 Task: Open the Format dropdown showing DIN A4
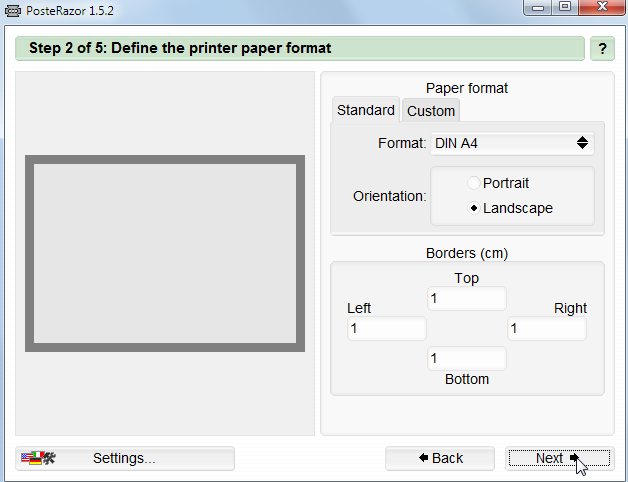pos(512,143)
